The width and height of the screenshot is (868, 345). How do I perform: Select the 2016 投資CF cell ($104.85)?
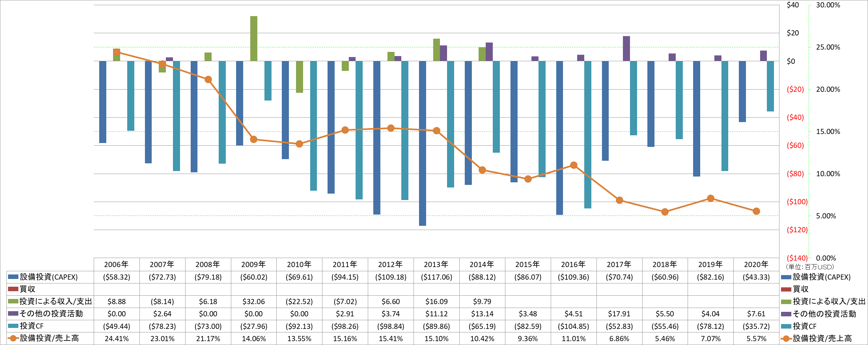(x=574, y=326)
